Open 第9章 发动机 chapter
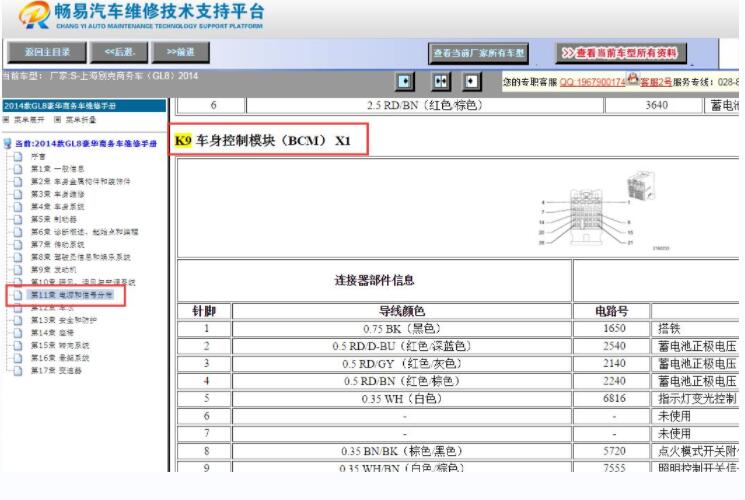The height and width of the screenshot is (500, 745). click(54, 269)
